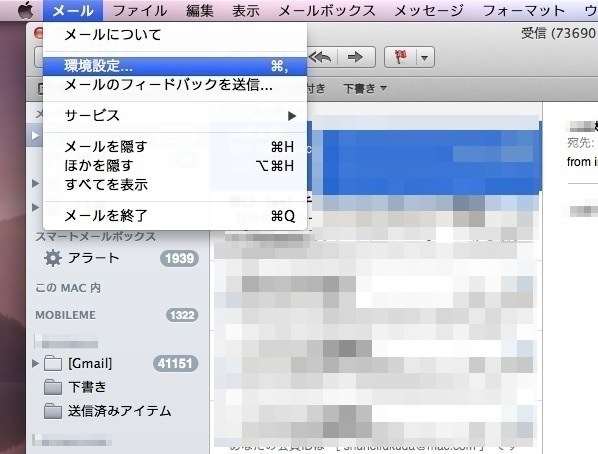Close the open メール menu in menu bar
The width and height of the screenshot is (598, 454).
click(x=73, y=10)
